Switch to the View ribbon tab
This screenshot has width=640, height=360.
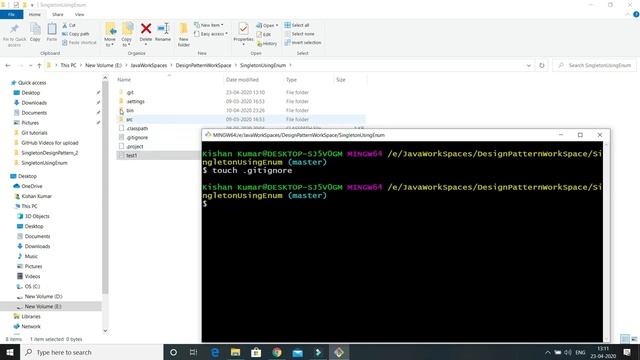79,14
